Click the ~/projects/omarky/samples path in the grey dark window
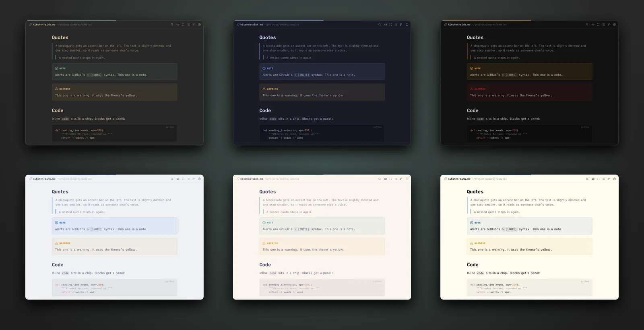Image resolution: width=644 pixels, height=330 pixels. tap(74, 25)
